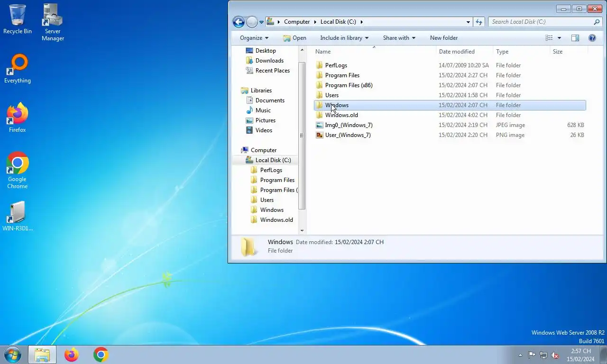The height and width of the screenshot is (364, 607).
Task: Launch the Everything search shortcut on the desktop
Action: pos(18,69)
